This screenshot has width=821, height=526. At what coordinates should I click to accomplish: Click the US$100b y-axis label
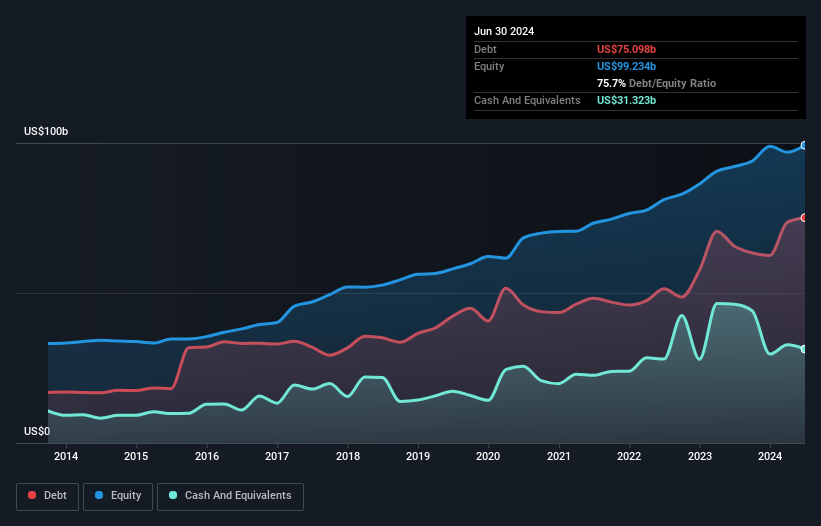tap(46, 131)
